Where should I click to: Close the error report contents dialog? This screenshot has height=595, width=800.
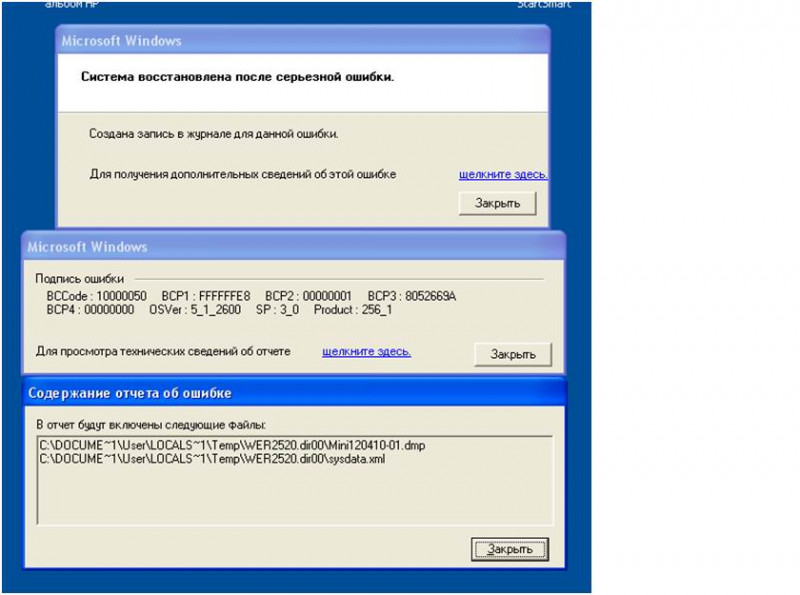pyautogui.click(x=510, y=549)
